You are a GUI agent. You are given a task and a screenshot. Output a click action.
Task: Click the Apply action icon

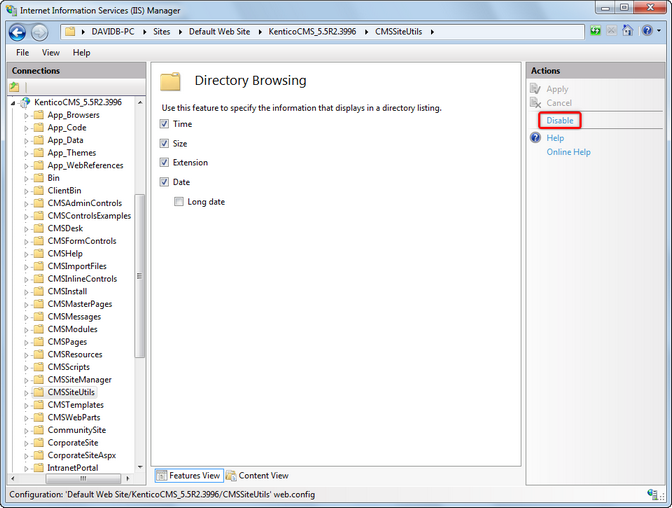pyautogui.click(x=535, y=89)
